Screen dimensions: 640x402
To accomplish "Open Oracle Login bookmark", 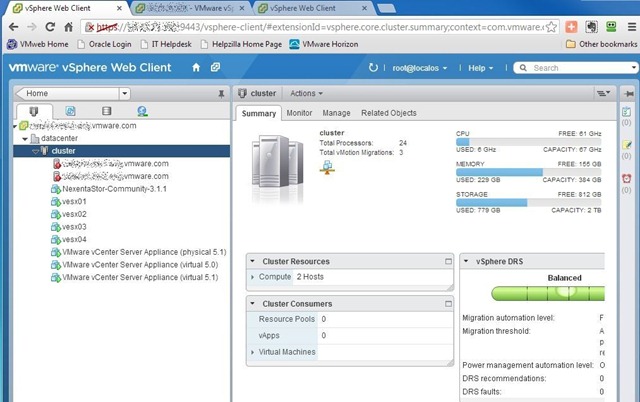I will coord(104,44).
